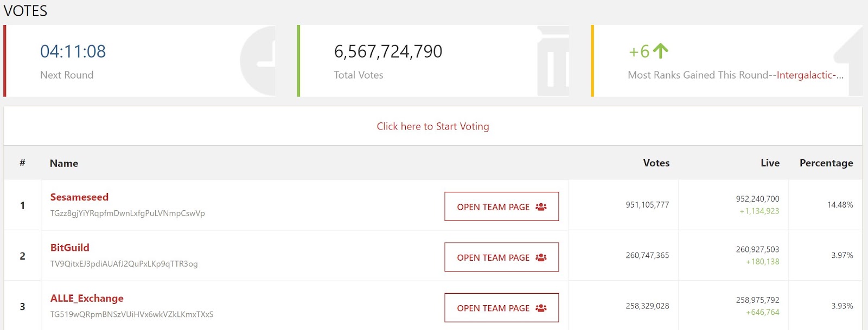Sort by the Percentage column header

(826, 163)
